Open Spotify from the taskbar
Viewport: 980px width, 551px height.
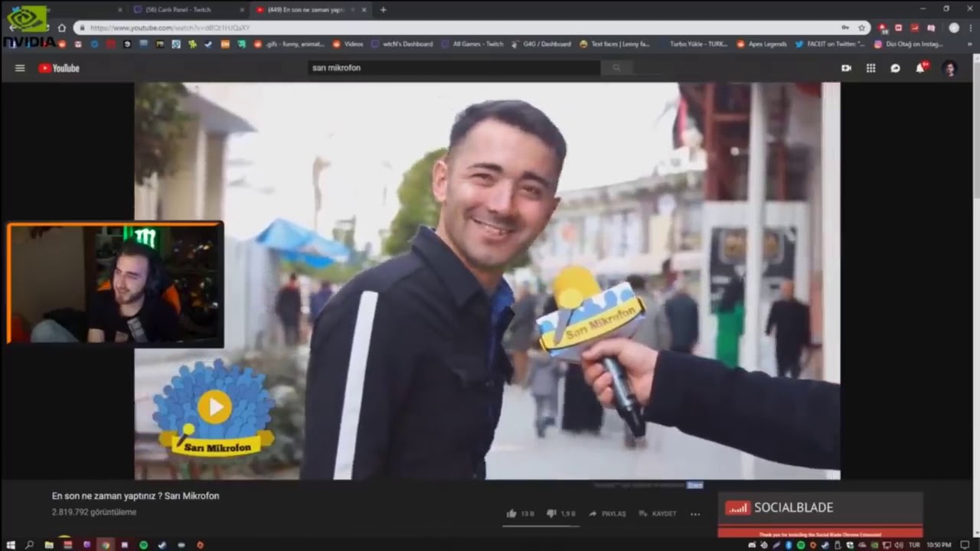(143, 545)
